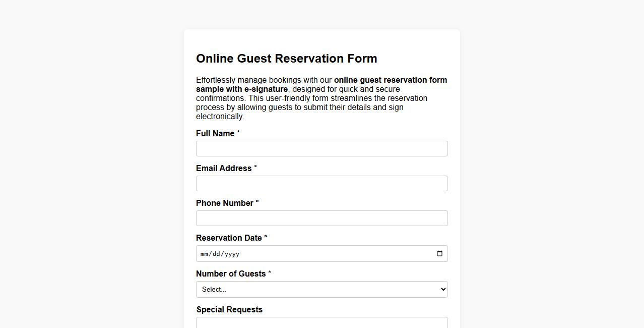Click the required asterisk beside Reservation Date
The height and width of the screenshot is (328, 644).
coord(266,237)
